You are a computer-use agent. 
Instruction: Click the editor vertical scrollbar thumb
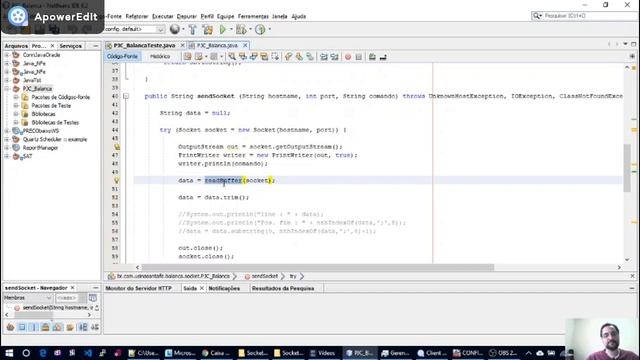(627, 167)
